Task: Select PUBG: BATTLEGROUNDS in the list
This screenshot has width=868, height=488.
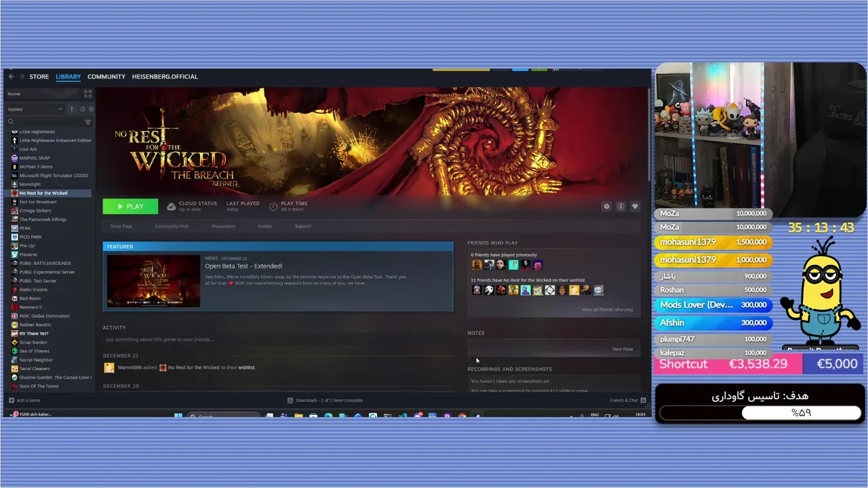Action: pyautogui.click(x=45, y=263)
